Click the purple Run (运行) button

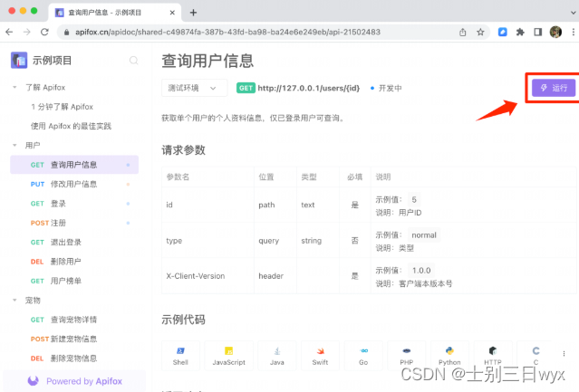(554, 88)
